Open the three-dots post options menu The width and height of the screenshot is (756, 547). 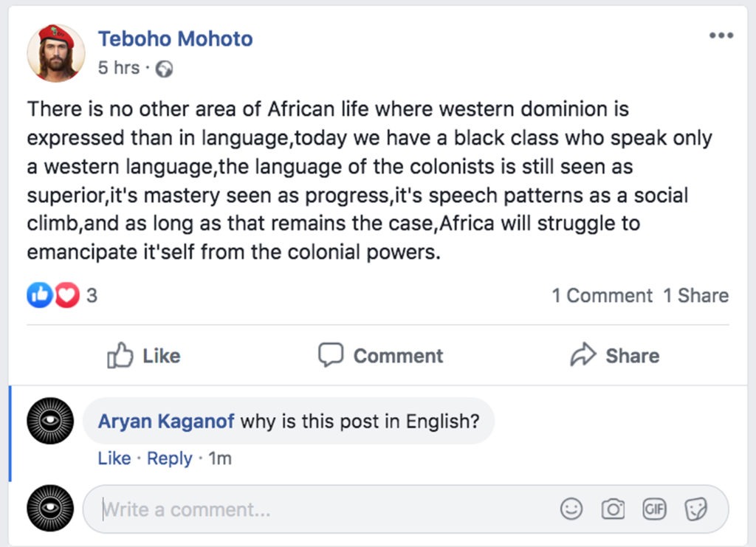click(720, 36)
